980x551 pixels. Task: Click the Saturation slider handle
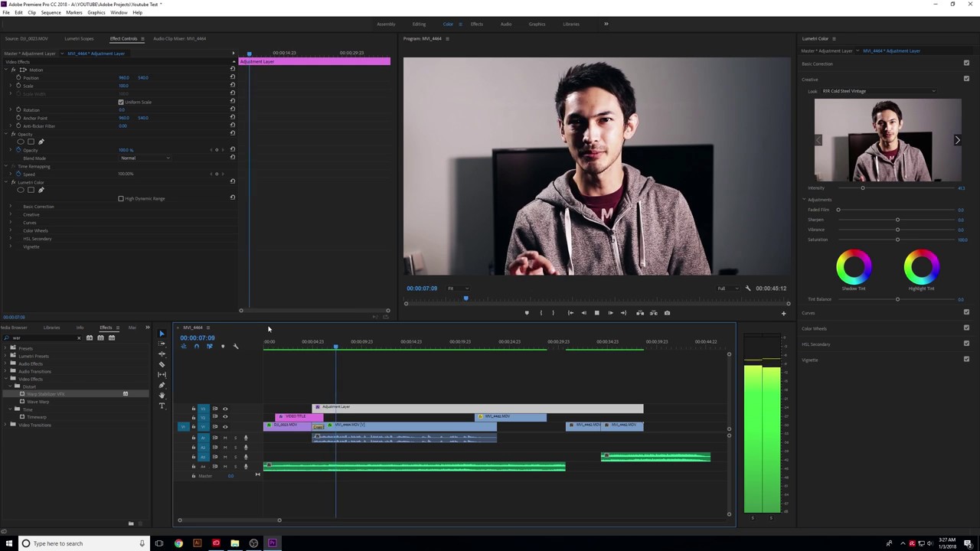(x=897, y=240)
